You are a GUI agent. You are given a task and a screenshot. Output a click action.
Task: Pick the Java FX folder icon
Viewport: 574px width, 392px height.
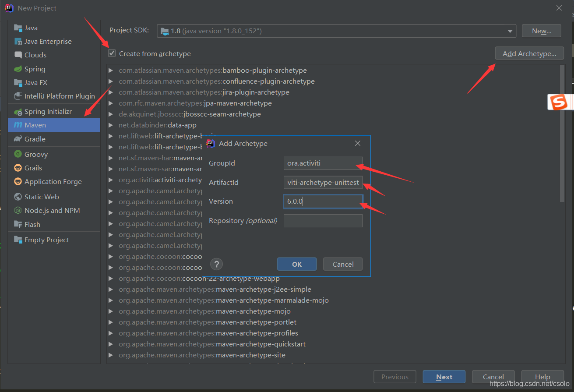pos(18,83)
